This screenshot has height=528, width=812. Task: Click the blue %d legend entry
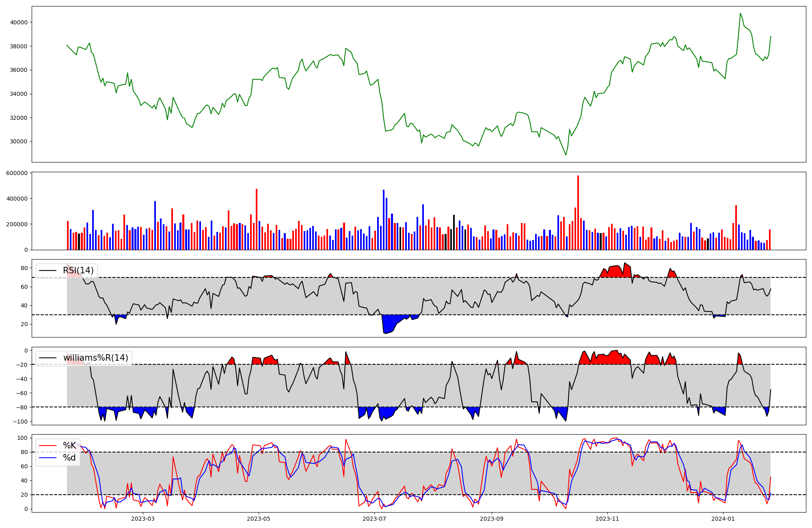point(69,458)
